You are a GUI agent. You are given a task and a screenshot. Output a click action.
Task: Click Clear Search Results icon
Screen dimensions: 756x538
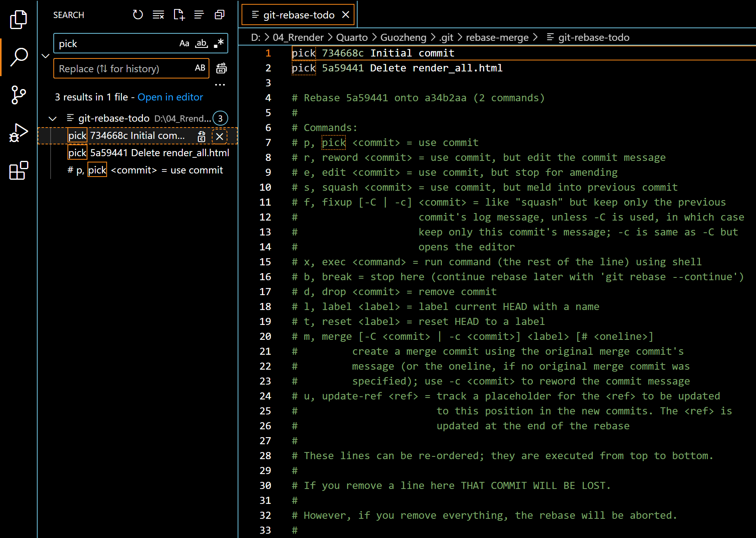coord(158,15)
